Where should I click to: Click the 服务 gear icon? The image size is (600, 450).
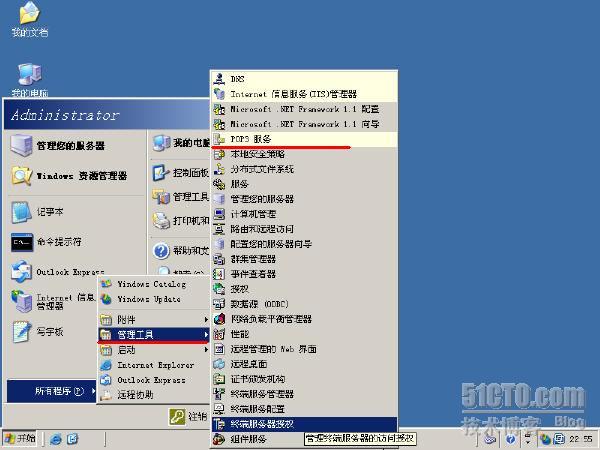(x=219, y=184)
